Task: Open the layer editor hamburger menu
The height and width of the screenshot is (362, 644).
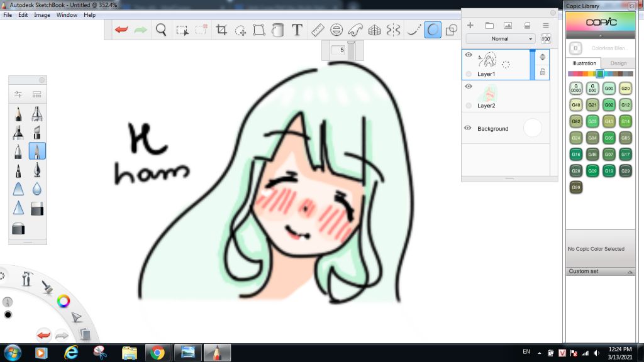Action: point(545,25)
